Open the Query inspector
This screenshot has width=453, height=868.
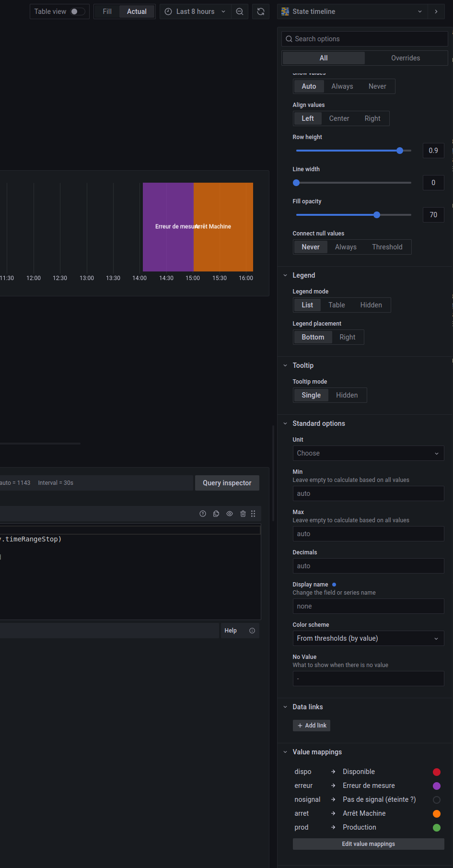(227, 483)
